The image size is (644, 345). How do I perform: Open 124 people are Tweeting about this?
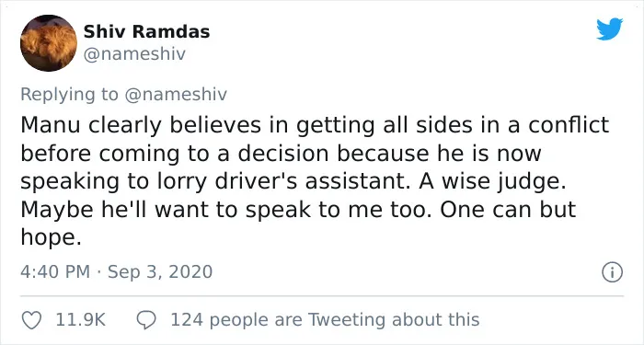point(325,320)
